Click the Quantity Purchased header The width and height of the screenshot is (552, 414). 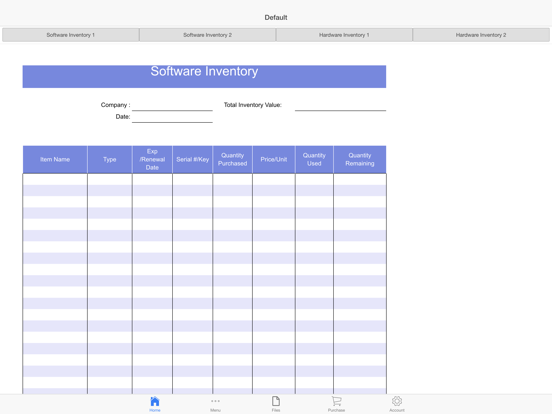pos(232,159)
